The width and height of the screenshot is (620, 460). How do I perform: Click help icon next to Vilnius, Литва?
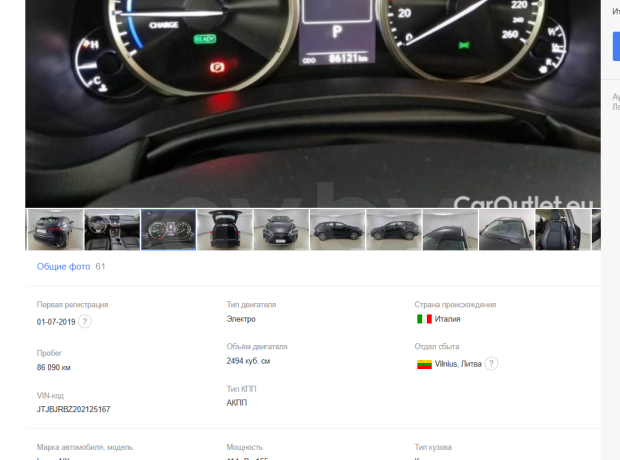point(491,363)
